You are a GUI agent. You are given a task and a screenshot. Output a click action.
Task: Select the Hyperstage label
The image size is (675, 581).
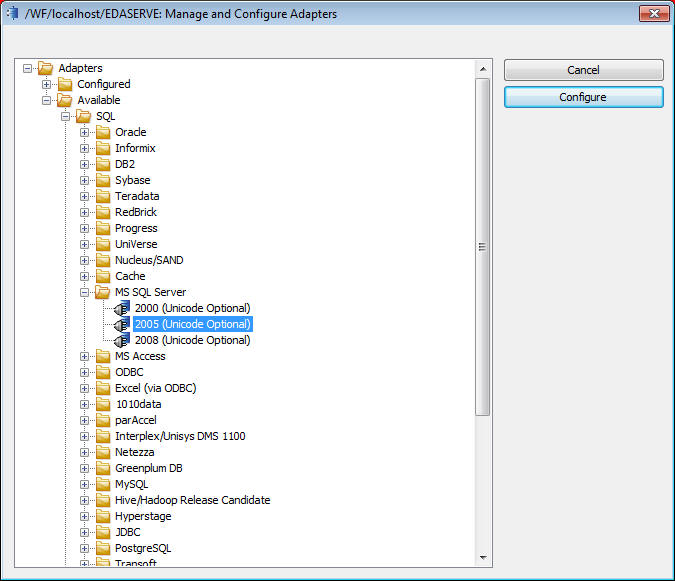point(143,516)
